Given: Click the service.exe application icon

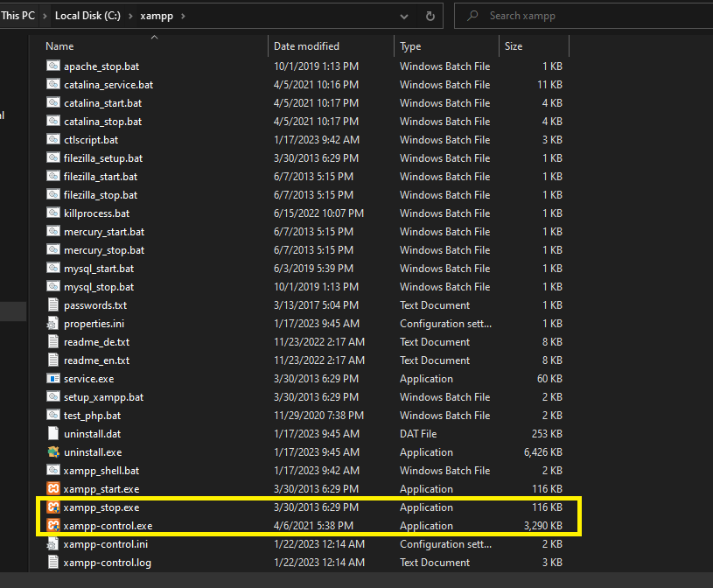Looking at the screenshot, I should point(53,378).
